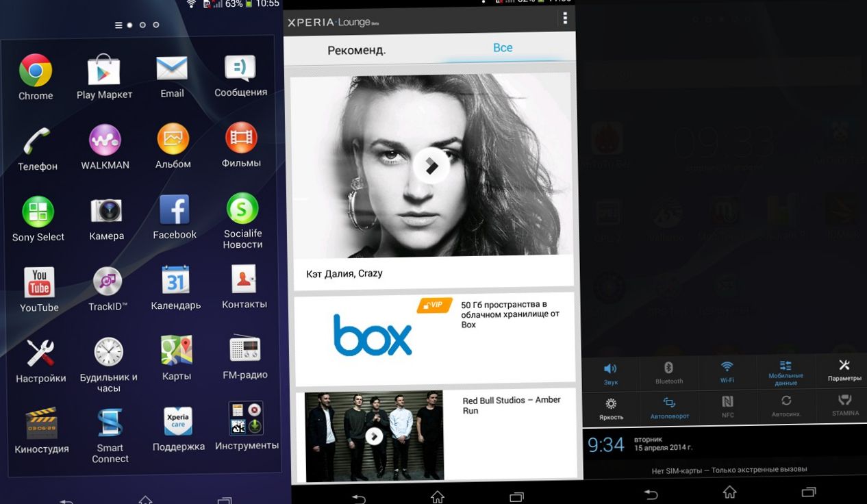Image resolution: width=867 pixels, height=504 pixels.
Task: Toggle Wi-Fi in quick settings
Action: click(x=727, y=373)
